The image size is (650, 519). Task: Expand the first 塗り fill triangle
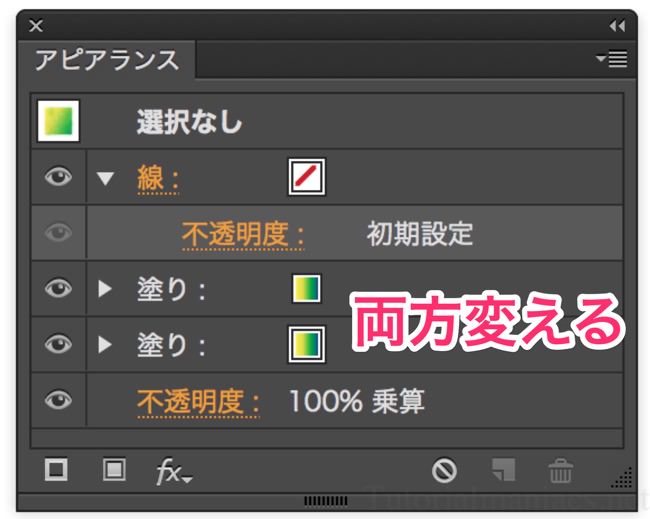point(105,289)
